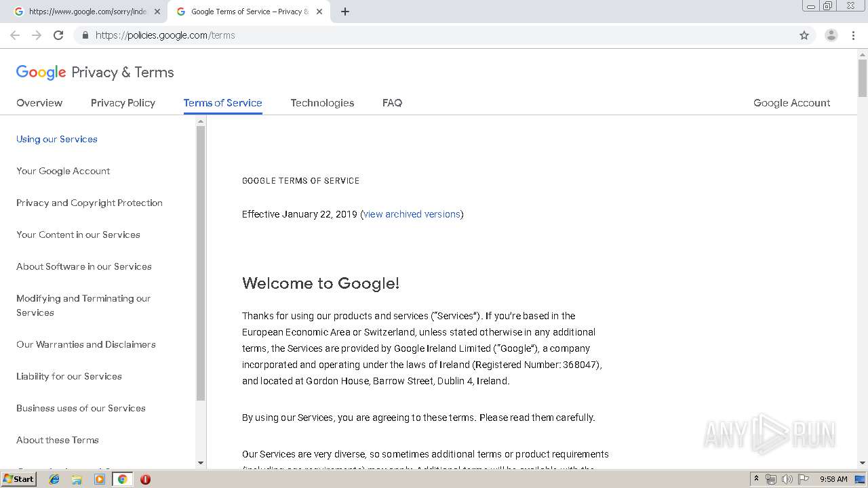Open the Windows Start button

point(19,479)
